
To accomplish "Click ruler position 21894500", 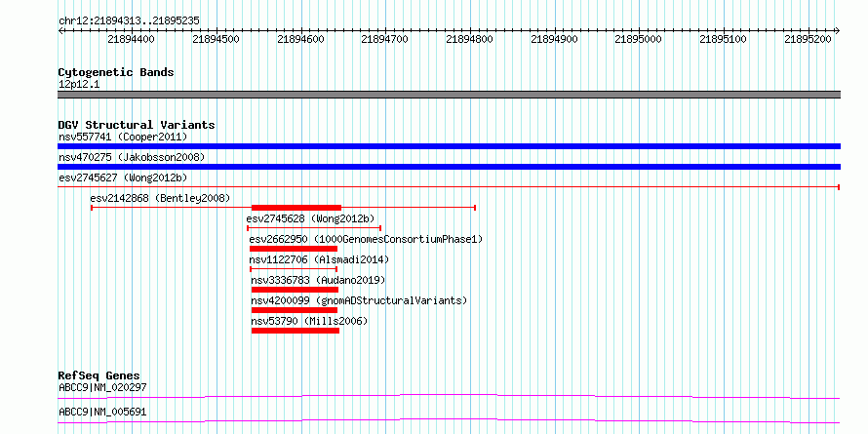I will [216, 39].
